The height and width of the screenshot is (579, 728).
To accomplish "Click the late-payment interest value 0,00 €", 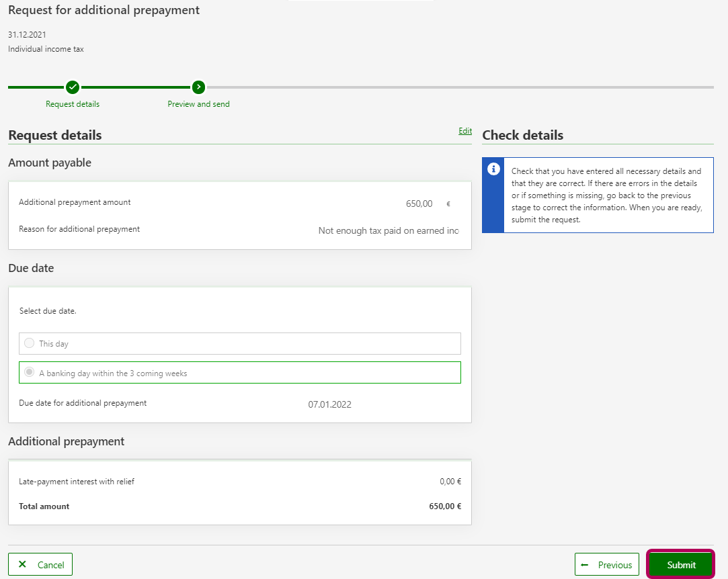I will point(450,482).
